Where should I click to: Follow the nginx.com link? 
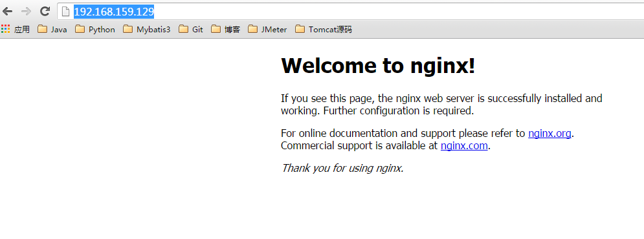click(464, 146)
